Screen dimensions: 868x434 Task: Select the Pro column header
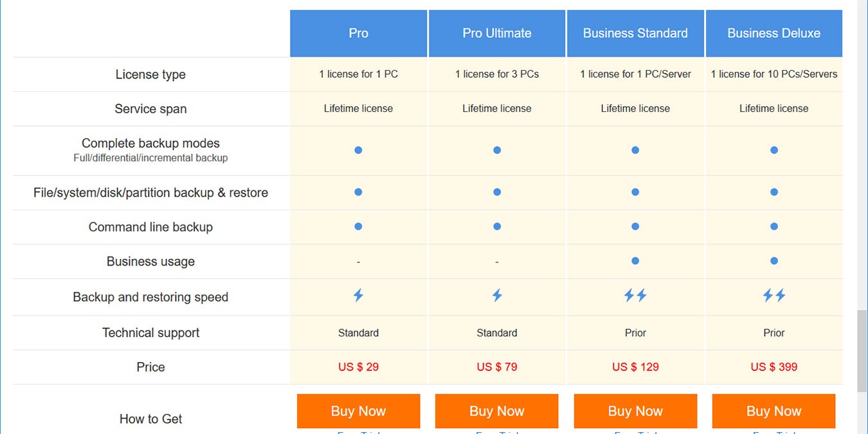(358, 33)
